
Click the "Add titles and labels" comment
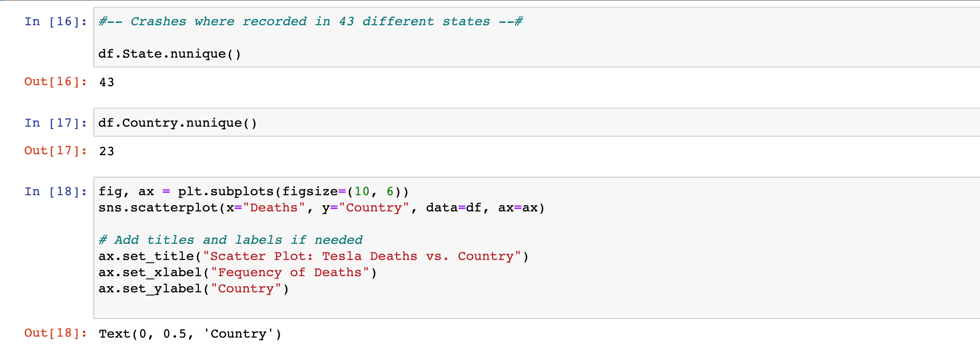pyautogui.click(x=230, y=240)
